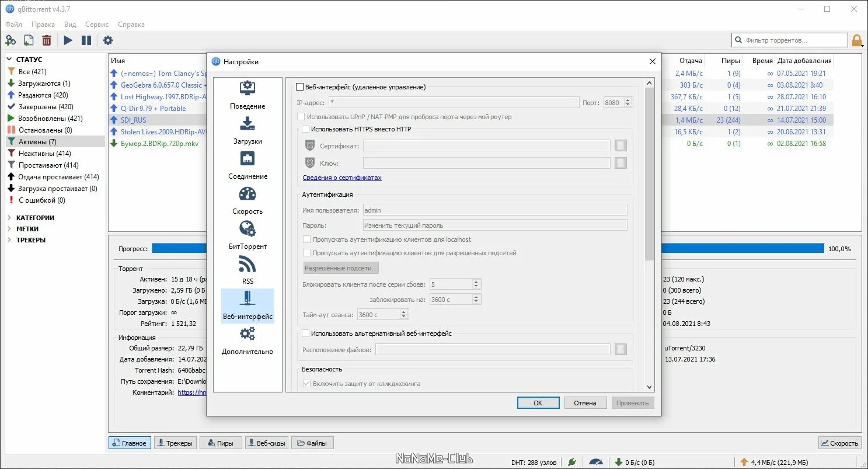The height and width of the screenshot is (469, 868).
Task: Click the Тайм-аут сеанса spinbox arrows
Action: [404, 315]
